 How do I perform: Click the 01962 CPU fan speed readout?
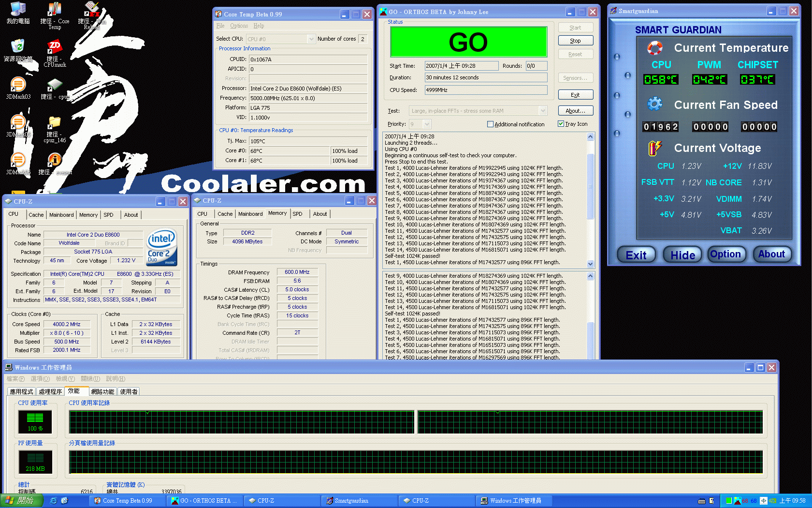click(x=661, y=127)
